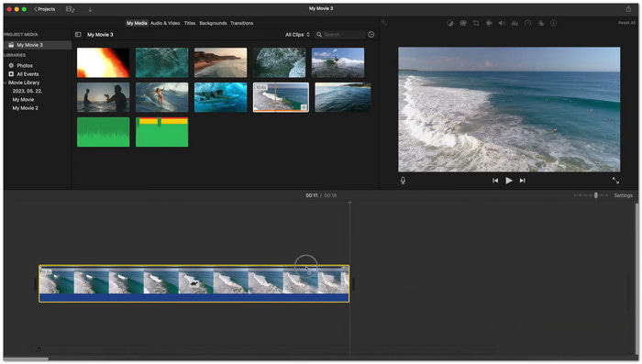Toggle the media browser layout icon

[71, 9]
